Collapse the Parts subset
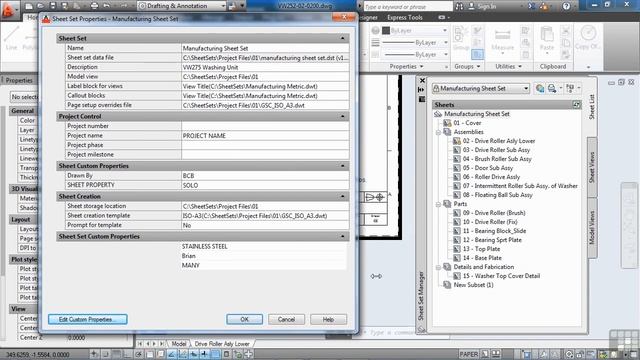640x360 pixels. click(438, 204)
